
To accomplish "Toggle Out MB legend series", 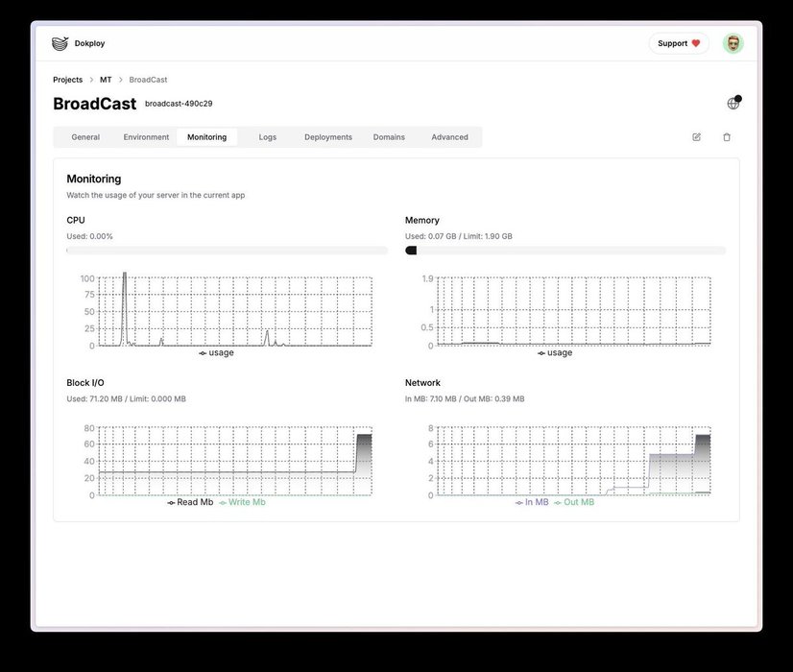I will coord(574,502).
